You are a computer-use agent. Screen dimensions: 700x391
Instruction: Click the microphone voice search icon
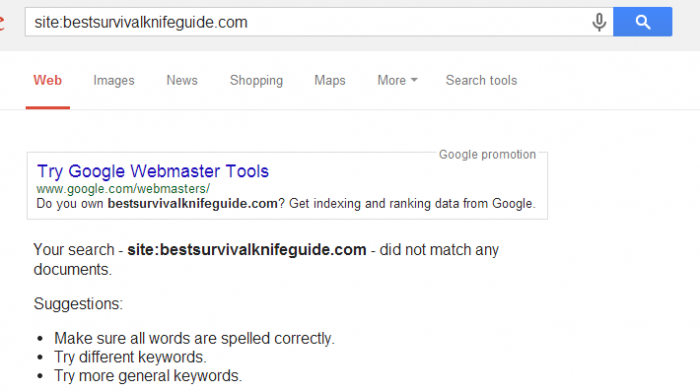click(599, 22)
